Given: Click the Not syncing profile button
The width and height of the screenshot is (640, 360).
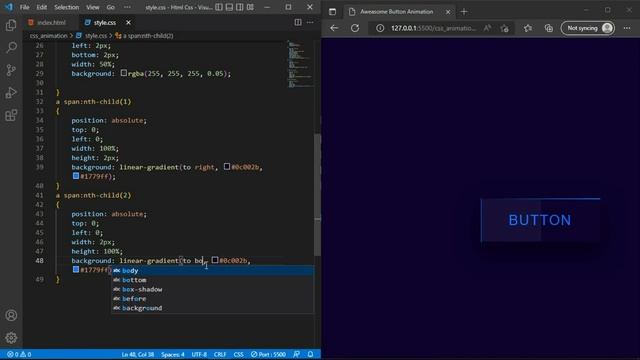Looking at the screenshot, I should (588, 28).
